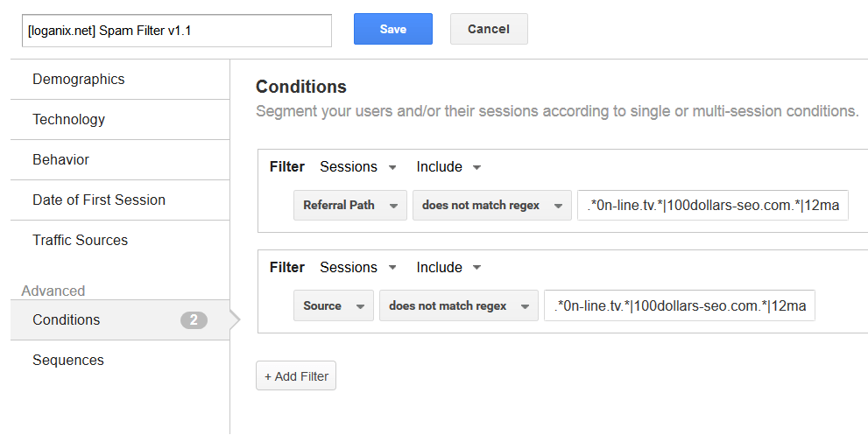Expand Include dropdown in first filter
Image resolution: width=868 pixels, height=442 pixels.
tap(448, 167)
